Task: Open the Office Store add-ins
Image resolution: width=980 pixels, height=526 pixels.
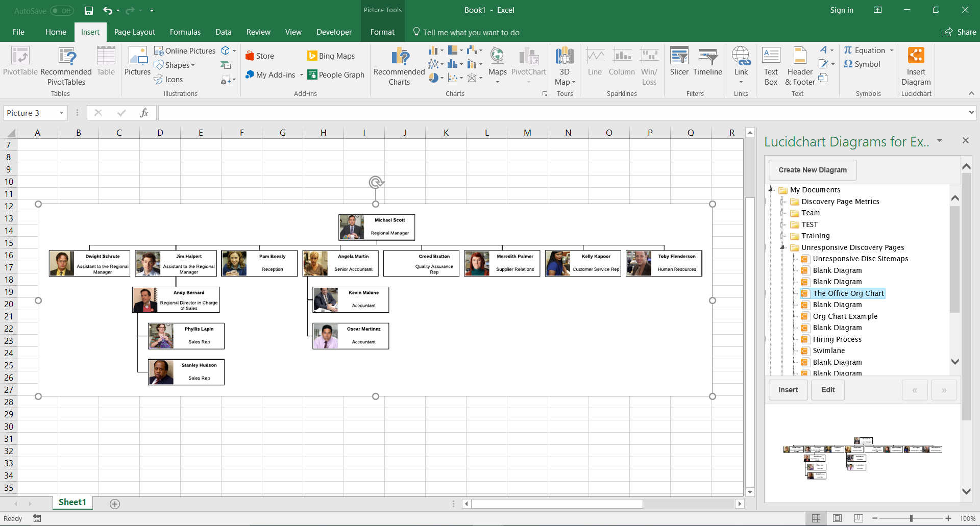Action: (x=259, y=56)
